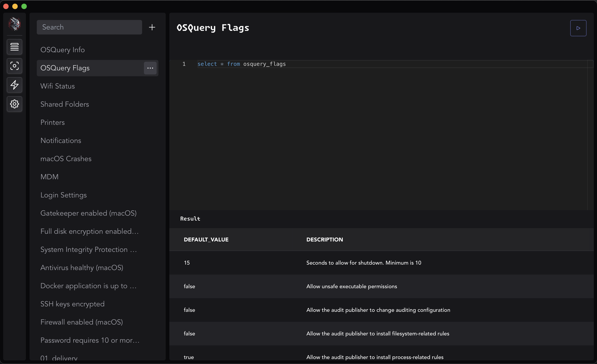597x364 pixels.
Task: Select the Wifi Status query
Action: point(58,86)
